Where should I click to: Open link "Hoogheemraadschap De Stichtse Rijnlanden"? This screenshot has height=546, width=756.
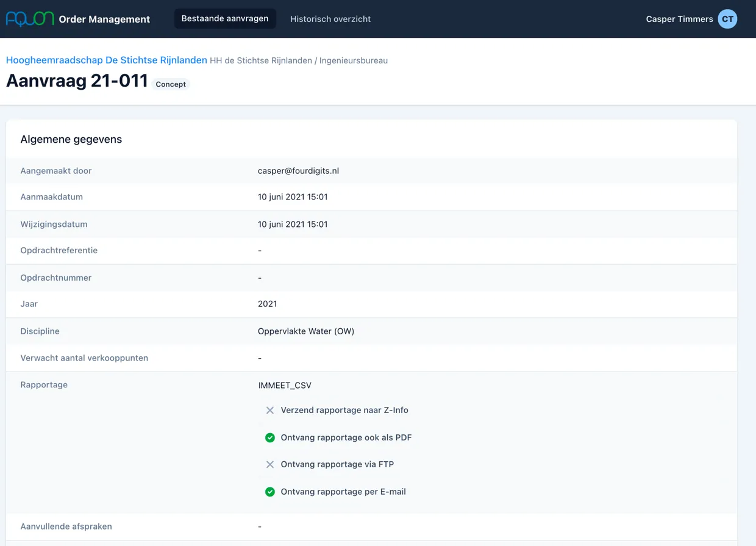[x=106, y=60]
